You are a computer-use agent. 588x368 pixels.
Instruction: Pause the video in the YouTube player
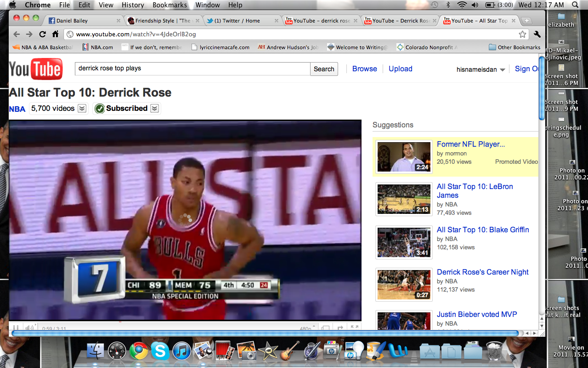click(16, 328)
